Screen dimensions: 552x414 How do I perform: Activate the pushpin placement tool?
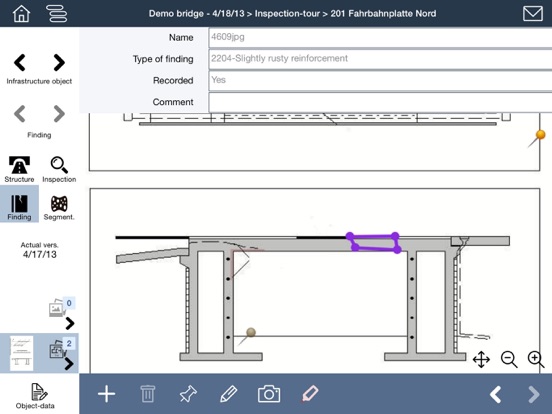pos(188,394)
